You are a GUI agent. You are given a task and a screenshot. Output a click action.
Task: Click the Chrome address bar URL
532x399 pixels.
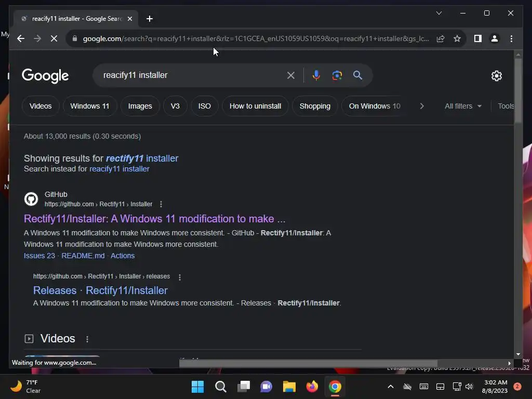[256, 38]
